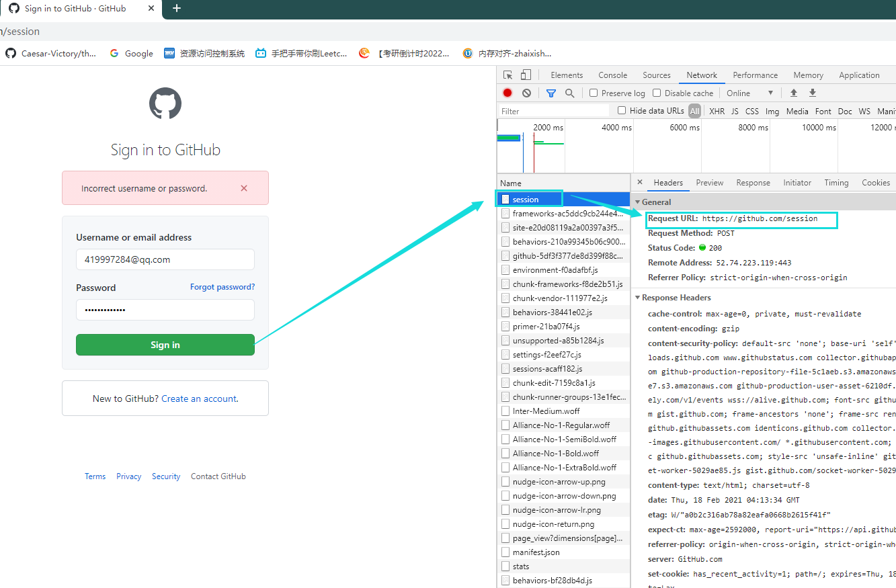896x588 pixels.
Task: Click the network Filter text box
Action: tap(554, 111)
